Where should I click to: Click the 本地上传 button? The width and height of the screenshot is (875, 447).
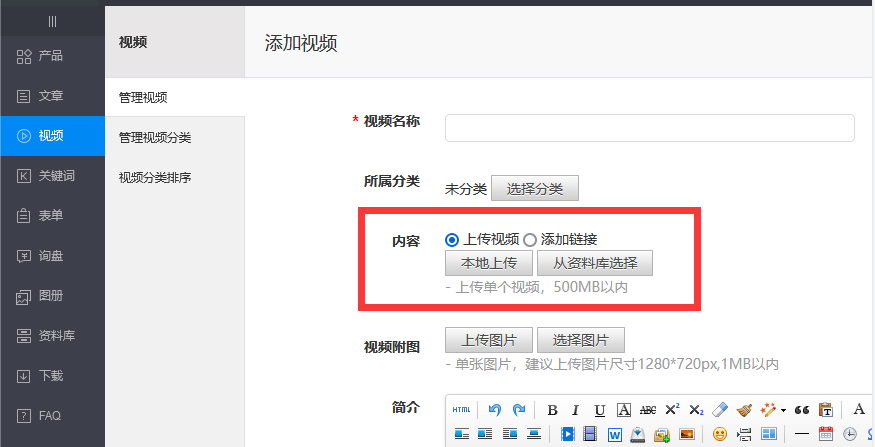[x=488, y=264]
